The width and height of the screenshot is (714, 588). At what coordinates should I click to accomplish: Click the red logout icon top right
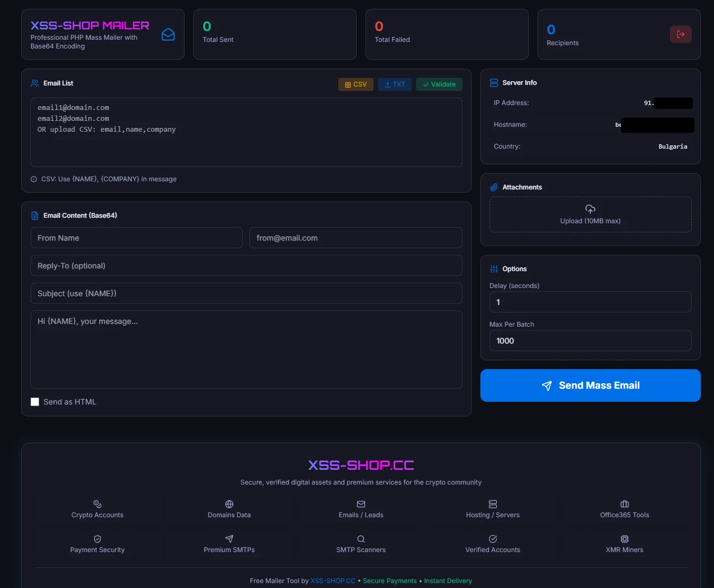click(x=680, y=34)
